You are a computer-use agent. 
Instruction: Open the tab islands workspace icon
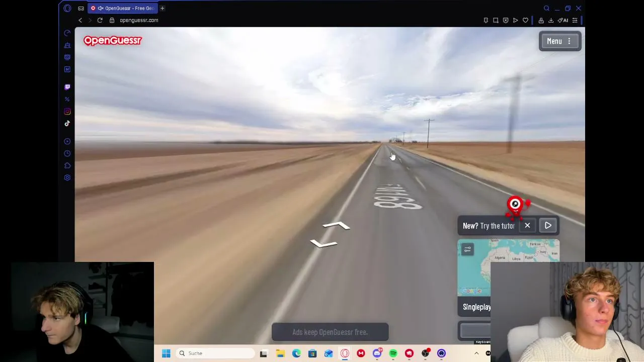81,8
